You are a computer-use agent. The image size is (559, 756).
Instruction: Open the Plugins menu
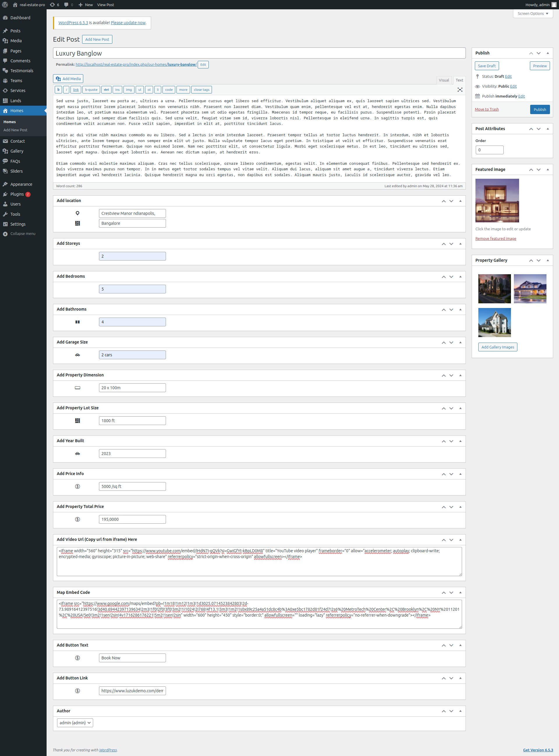[x=17, y=194]
